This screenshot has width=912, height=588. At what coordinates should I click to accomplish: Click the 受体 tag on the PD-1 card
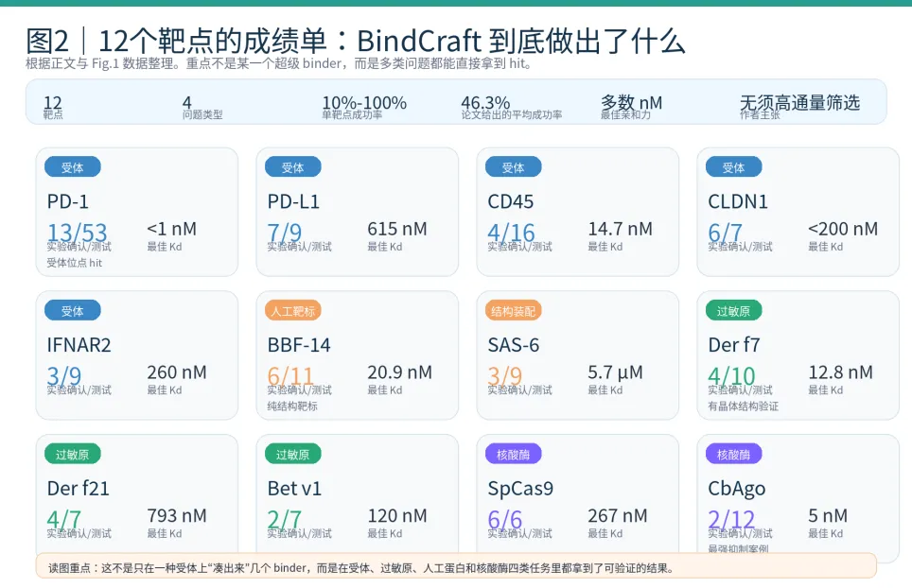[73, 167]
